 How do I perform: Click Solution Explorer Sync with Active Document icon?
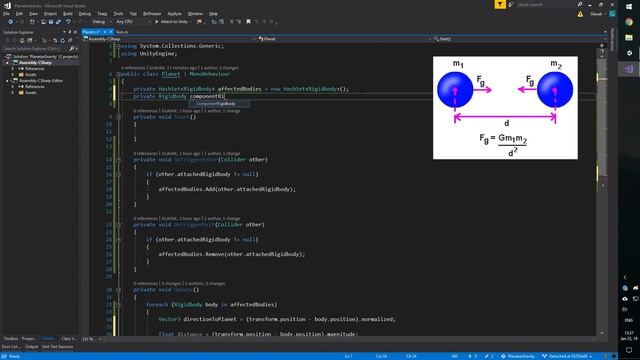click(55, 40)
